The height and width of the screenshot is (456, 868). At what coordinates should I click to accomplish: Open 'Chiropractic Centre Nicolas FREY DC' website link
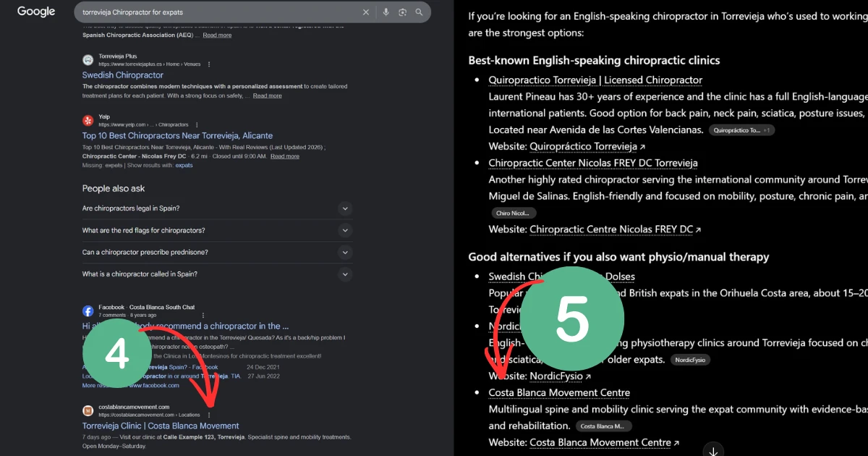click(611, 229)
